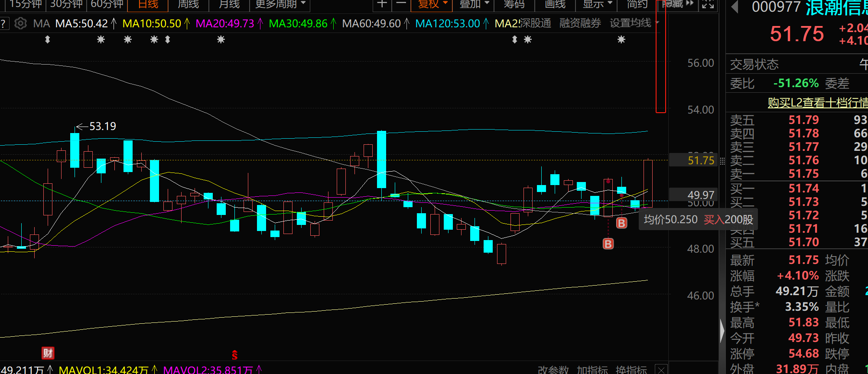Zoom in the chart with plus button
This screenshot has width=868, height=374.
[382, 4]
